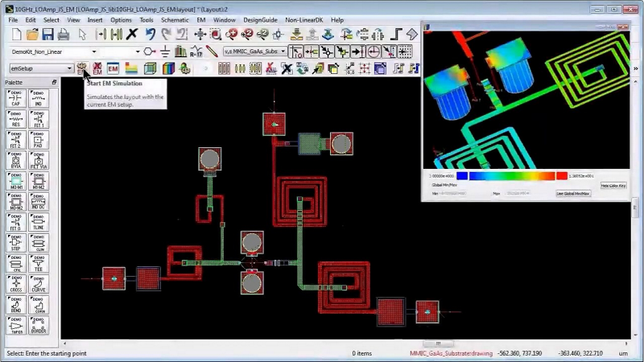
Task: Select the CURVE component in the palette
Action: click(x=39, y=284)
